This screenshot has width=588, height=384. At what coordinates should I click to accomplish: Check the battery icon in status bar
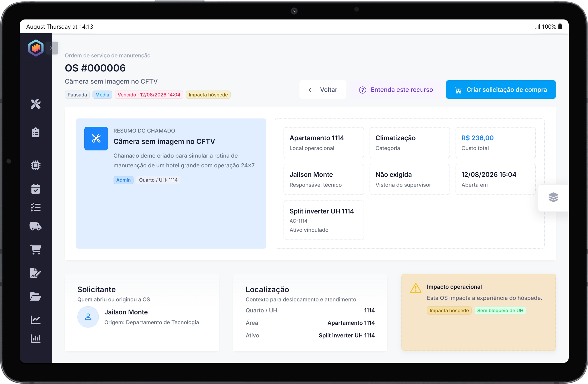(x=560, y=26)
